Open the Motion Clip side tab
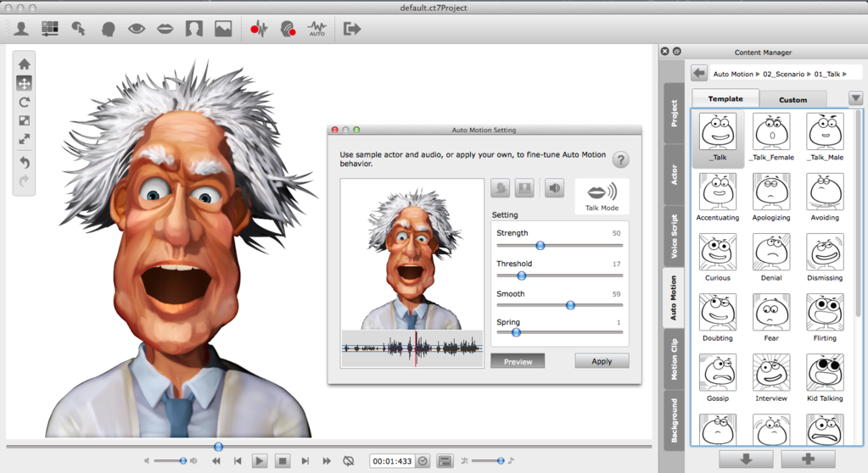The width and height of the screenshot is (868, 473). point(674,359)
